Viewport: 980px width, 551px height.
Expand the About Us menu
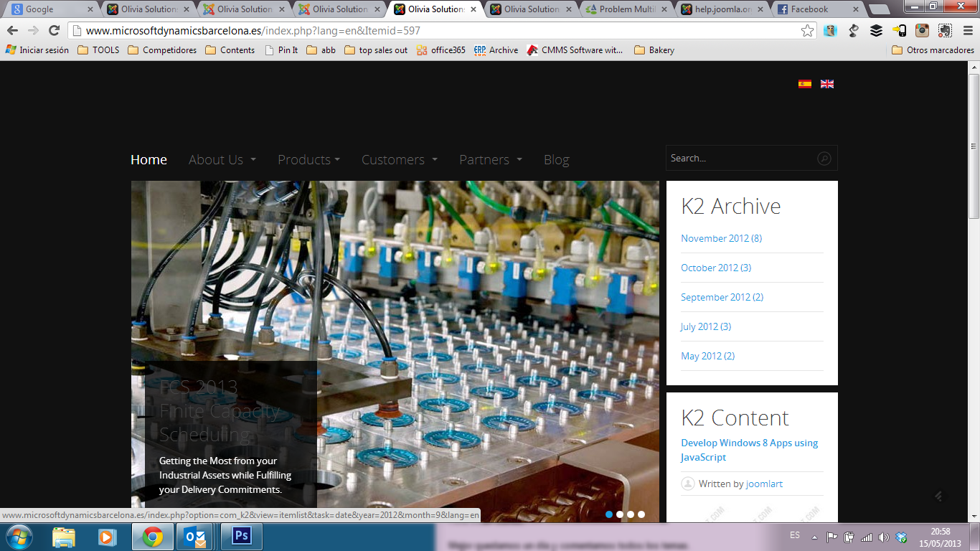tap(222, 160)
